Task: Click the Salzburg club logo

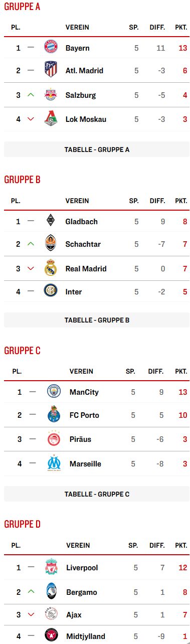Action: point(51,94)
